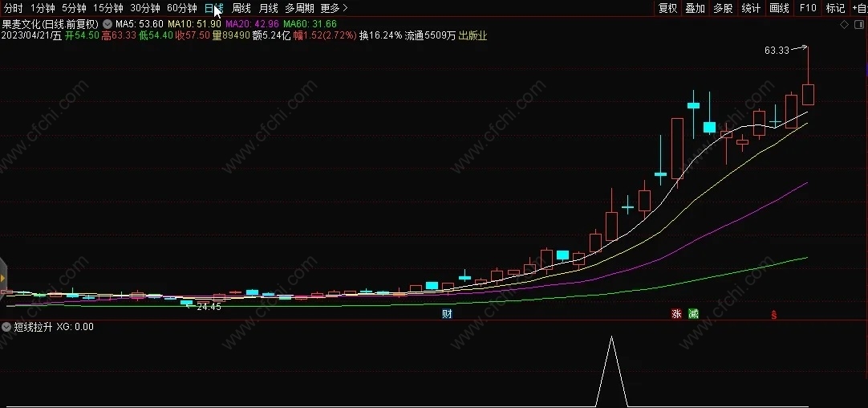
Task: Expand the left edge sidebar arrow
Action: pos(2,278)
